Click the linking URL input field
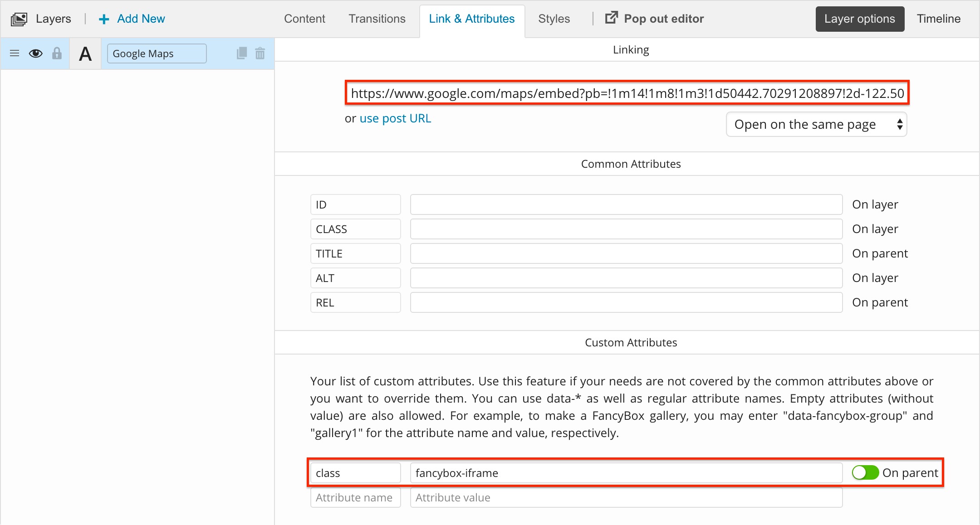Image resolution: width=980 pixels, height=525 pixels. pyautogui.click(x=627, y=93)
